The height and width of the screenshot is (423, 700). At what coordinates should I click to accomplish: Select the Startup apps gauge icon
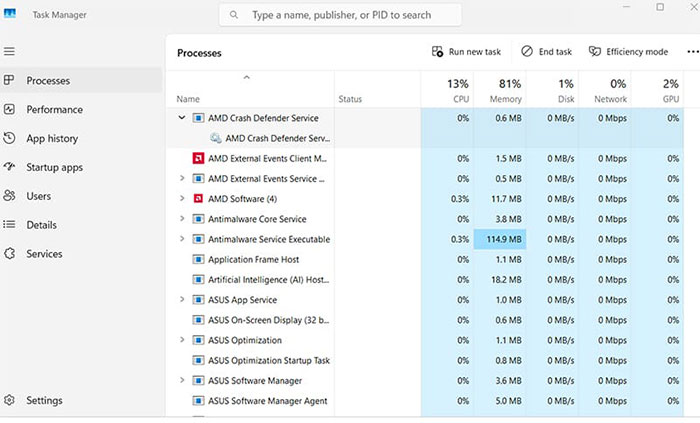[9, 167]
